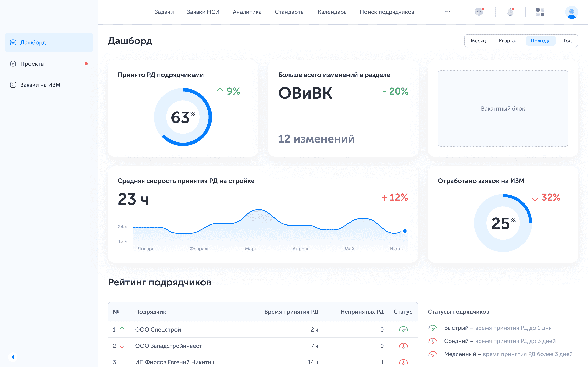Collapse the sidebar with the arrow icon
This screenshot has width=588, height=367.
point(13,357)
